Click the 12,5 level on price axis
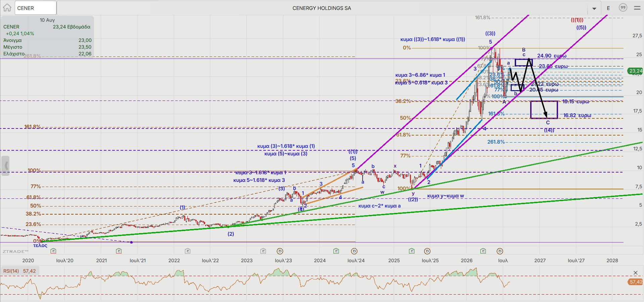644x302 pixels. pyautogui.click(x=637, y=149)
